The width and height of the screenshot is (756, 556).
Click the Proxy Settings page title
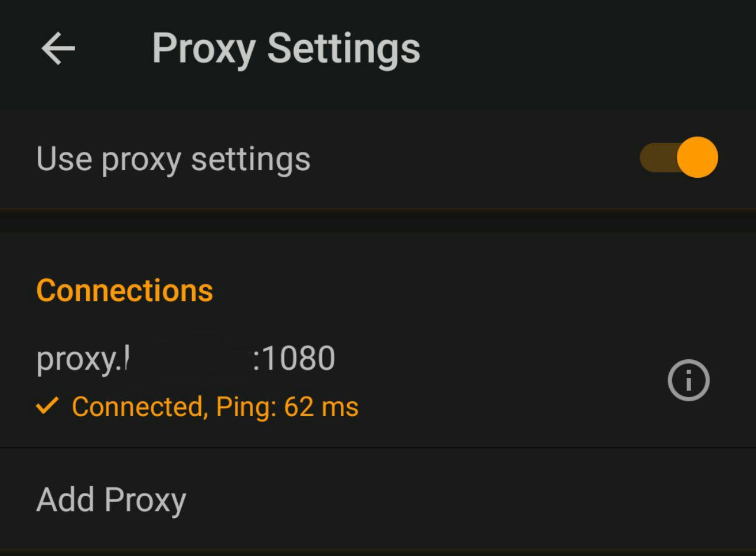point(286,48)
